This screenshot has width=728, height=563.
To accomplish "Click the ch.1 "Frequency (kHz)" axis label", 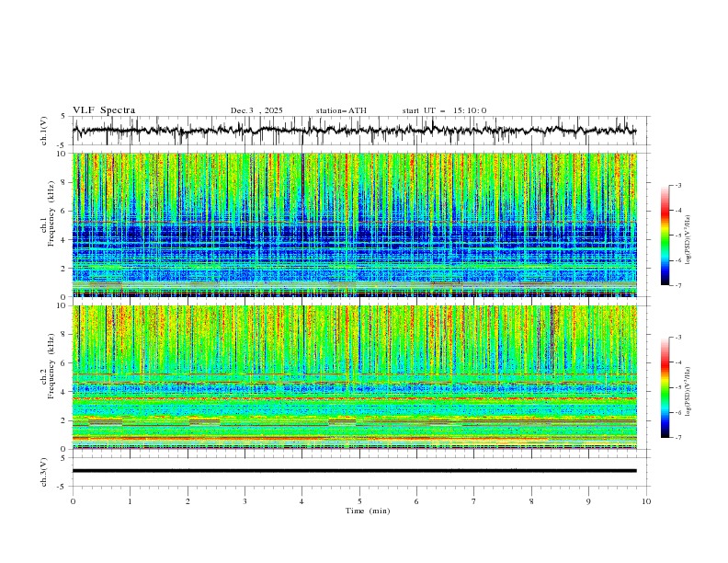I will pos(51,213).
